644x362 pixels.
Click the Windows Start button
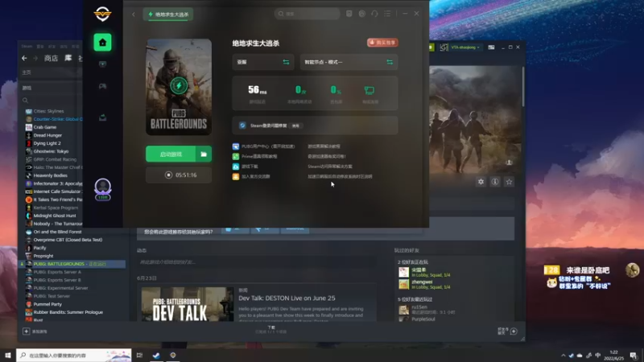point(8,355)
